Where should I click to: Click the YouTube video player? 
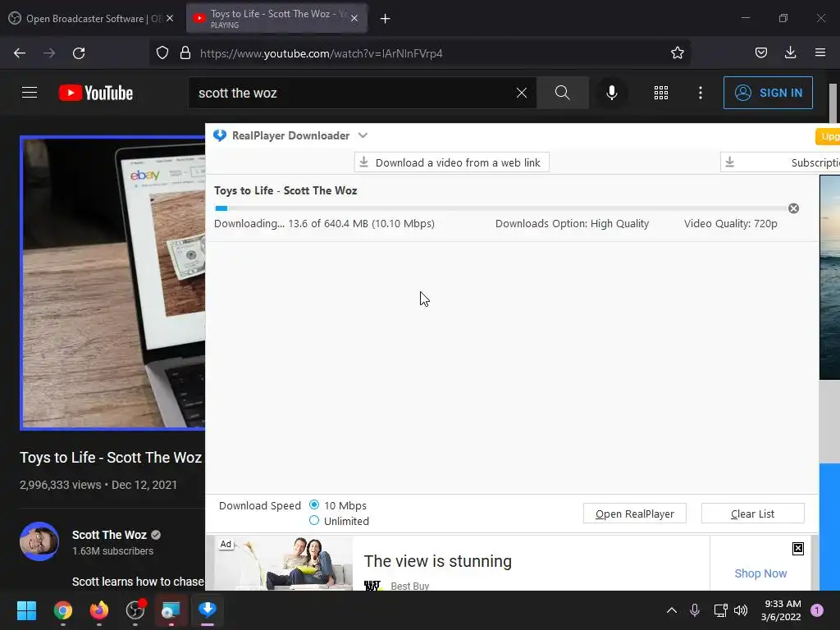[x=113, y=283]
